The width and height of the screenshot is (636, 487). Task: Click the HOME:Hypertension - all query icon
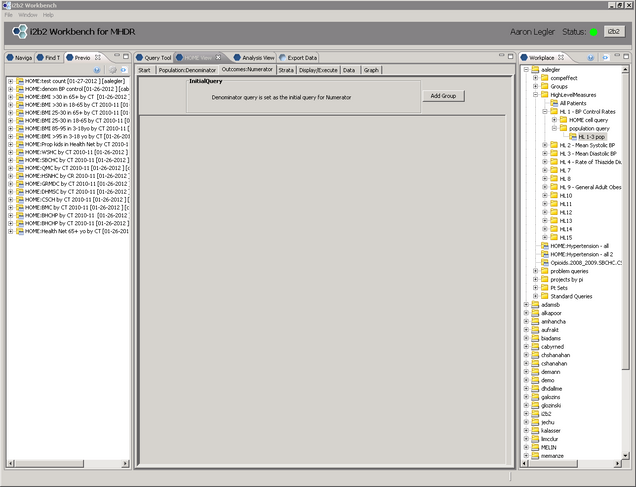(545, 246)
